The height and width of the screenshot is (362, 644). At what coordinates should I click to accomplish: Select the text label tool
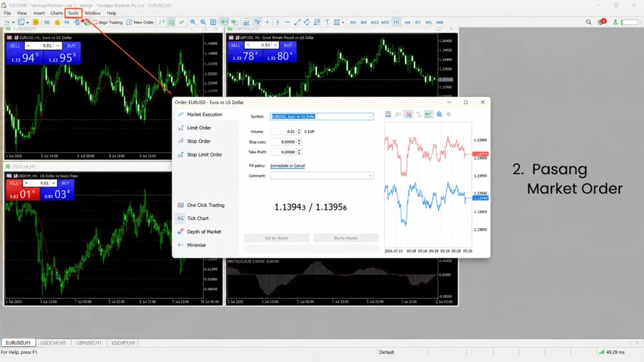[x=327, y=22]
